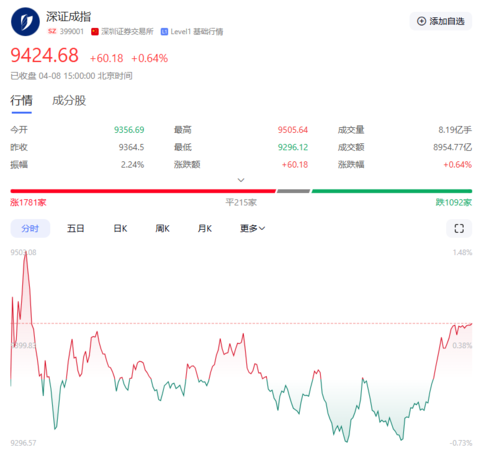Click the 今开 value 9356.69

129,130
